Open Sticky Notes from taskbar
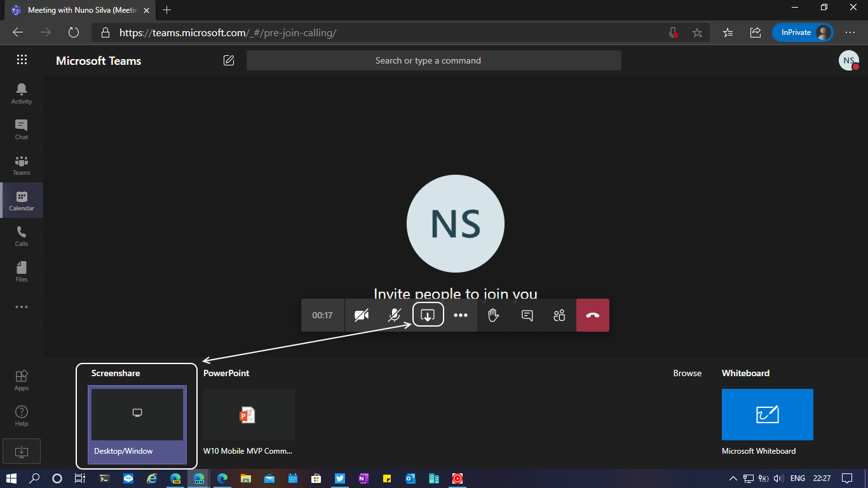Image resolution: width=868 pixels, height=488 pixels. click(387, 478)
